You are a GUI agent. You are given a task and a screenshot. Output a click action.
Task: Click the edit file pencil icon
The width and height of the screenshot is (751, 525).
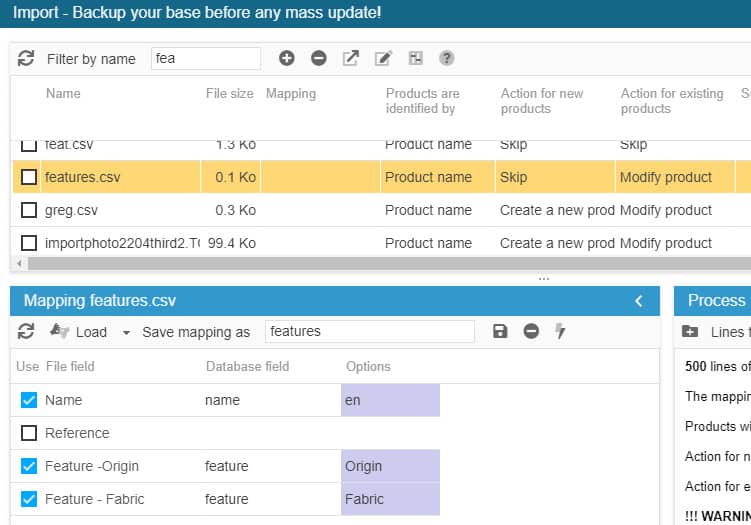pyautogui.click(x=383, y=59)
